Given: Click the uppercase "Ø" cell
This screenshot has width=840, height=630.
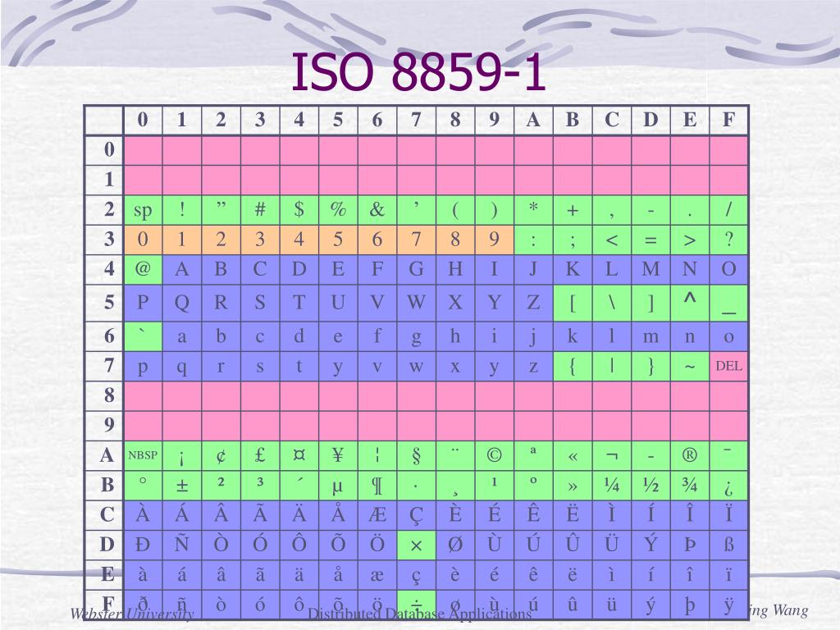Looking at the screenshot, I should point(455,546).
